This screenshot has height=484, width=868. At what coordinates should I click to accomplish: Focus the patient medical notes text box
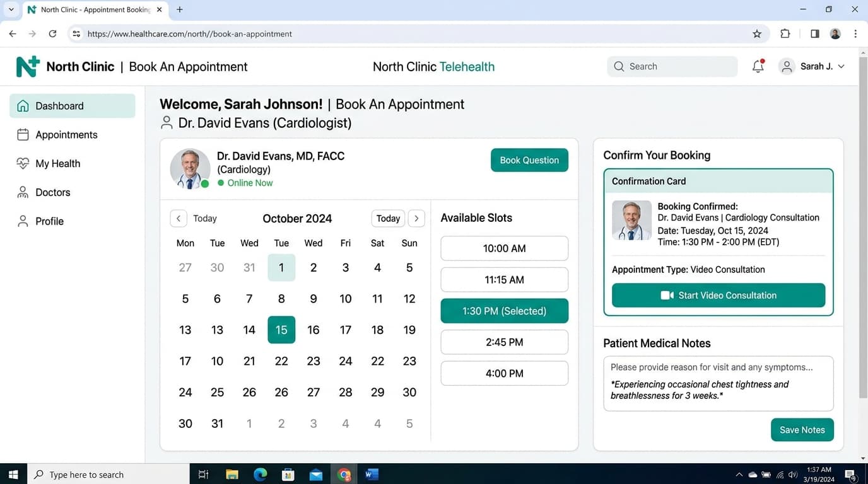pyautogui.click(x=718, y=384)
